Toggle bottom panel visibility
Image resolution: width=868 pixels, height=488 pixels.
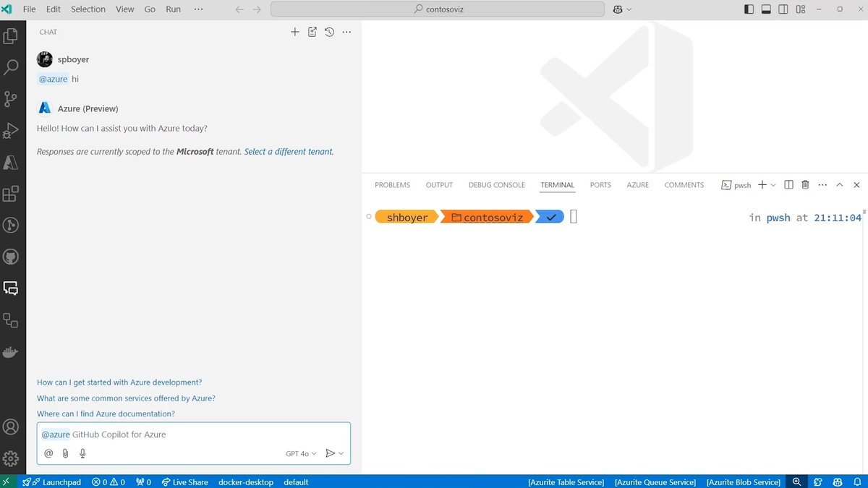click(766, 9)
